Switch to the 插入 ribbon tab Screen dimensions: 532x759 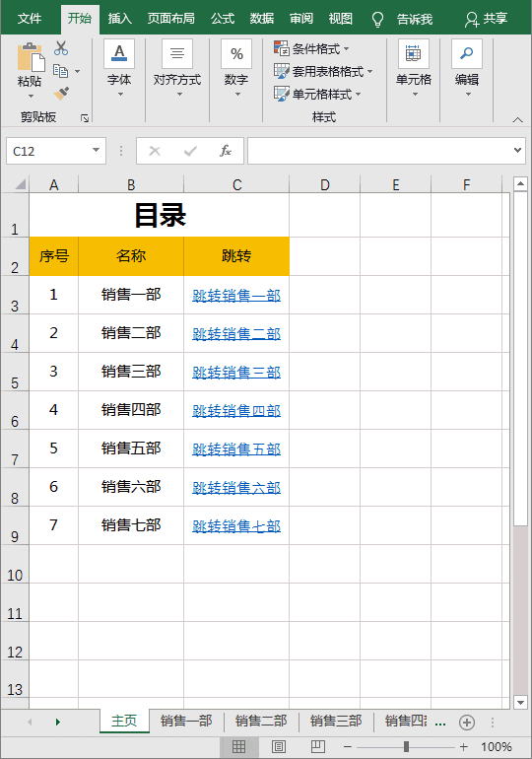(x=119, y=19)
